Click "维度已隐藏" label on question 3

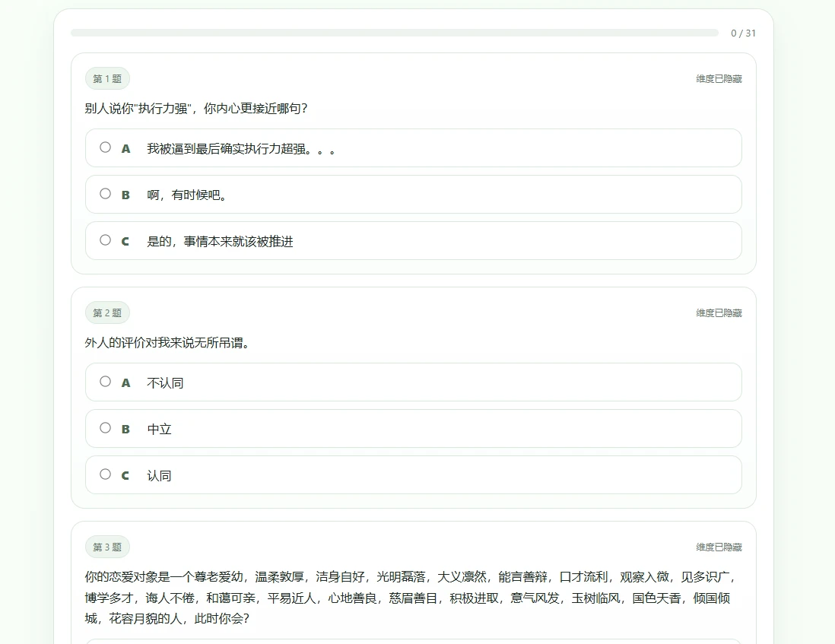tap(718, 546)
